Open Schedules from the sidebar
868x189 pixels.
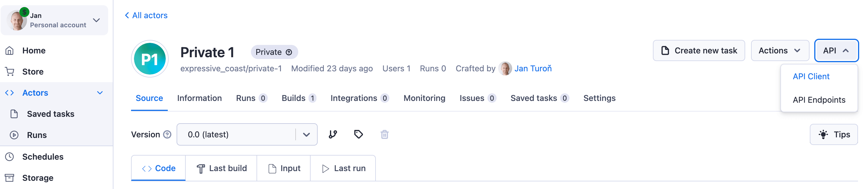(42, 157)
